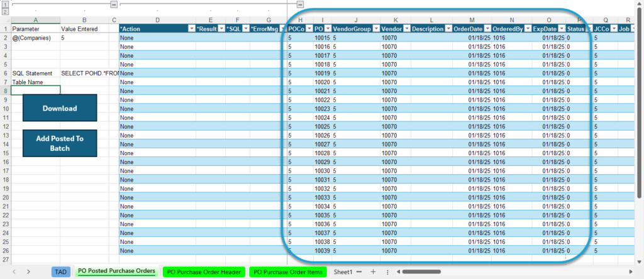This screenshot has height=279, width=644.
Task: Click the Table Name label cell
Action: tap(36, 82)
